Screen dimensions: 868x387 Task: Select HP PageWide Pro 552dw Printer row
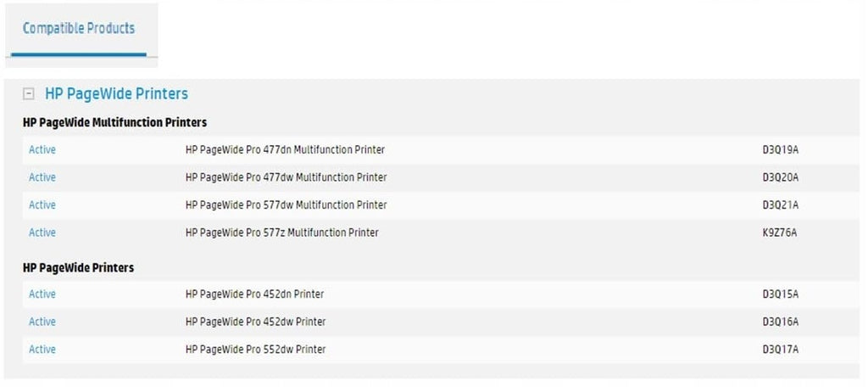click(x=441, y=350)
